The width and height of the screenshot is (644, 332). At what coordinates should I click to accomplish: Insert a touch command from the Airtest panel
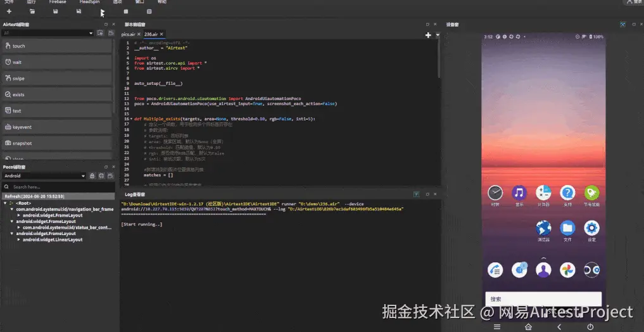(57, 46)
